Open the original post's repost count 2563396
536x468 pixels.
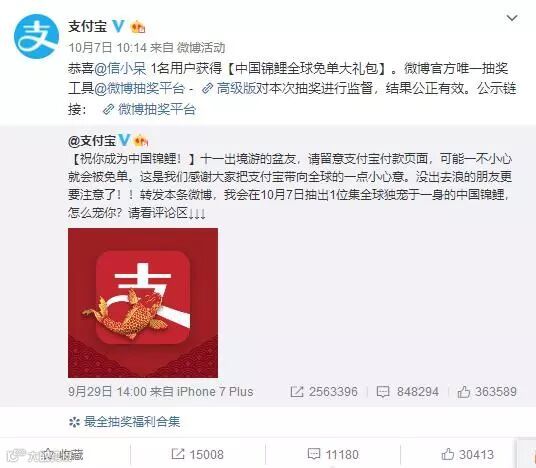coord(324,392)
